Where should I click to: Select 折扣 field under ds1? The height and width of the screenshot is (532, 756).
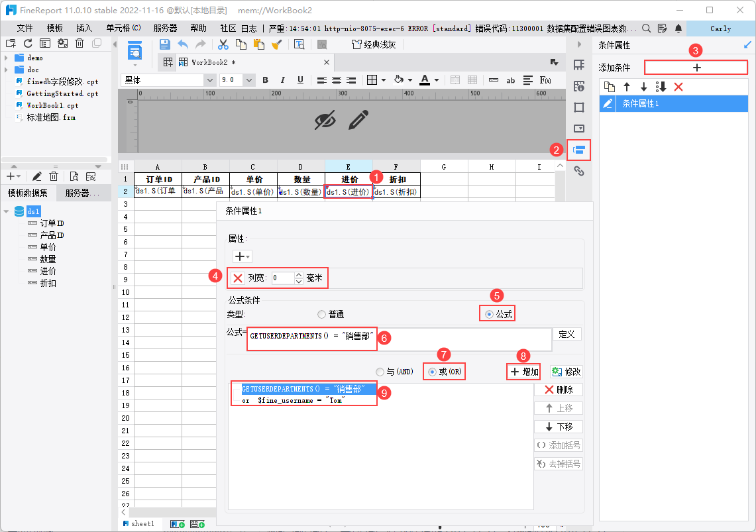pyautogui.click(x=48, y=283)
